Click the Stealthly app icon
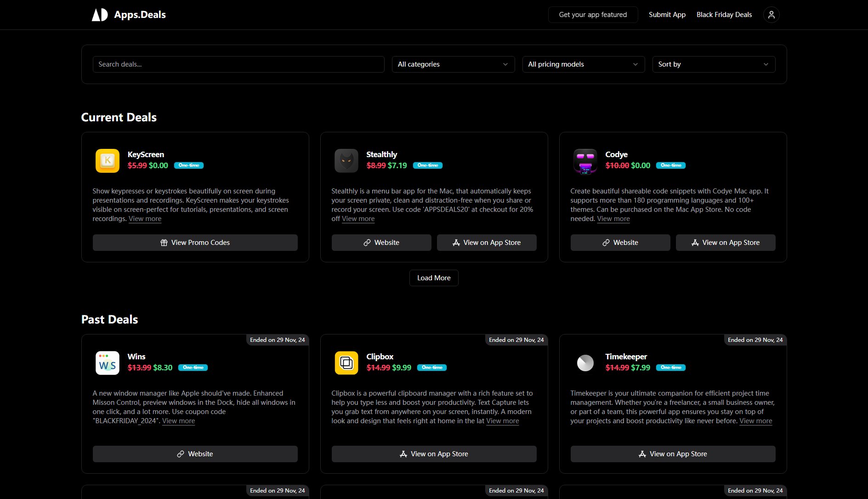This screenshot has height=499, width=868. point(346,160)
